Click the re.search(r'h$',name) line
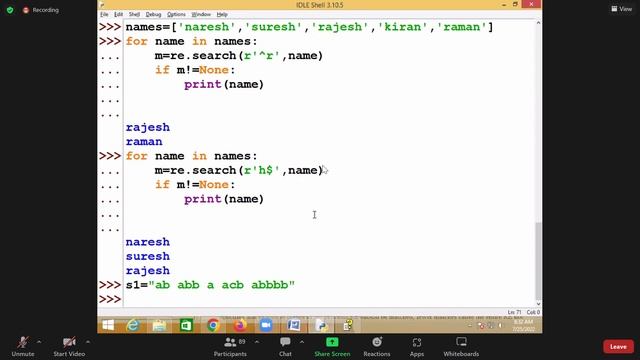 [x=239, y=170]
